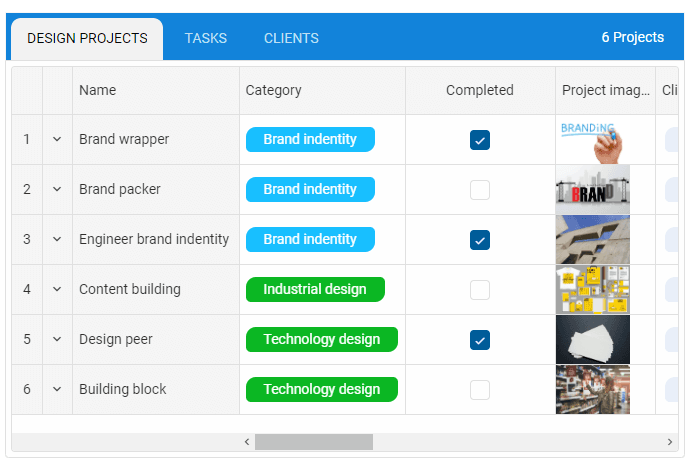Expand the Content building row chevron
Image resolution: width=692 pixels, height=469 pixels.
(57, 290)
